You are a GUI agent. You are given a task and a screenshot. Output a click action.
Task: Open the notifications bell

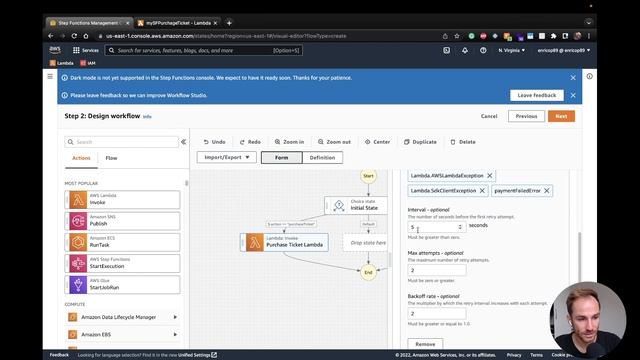[x=465, y=50]
